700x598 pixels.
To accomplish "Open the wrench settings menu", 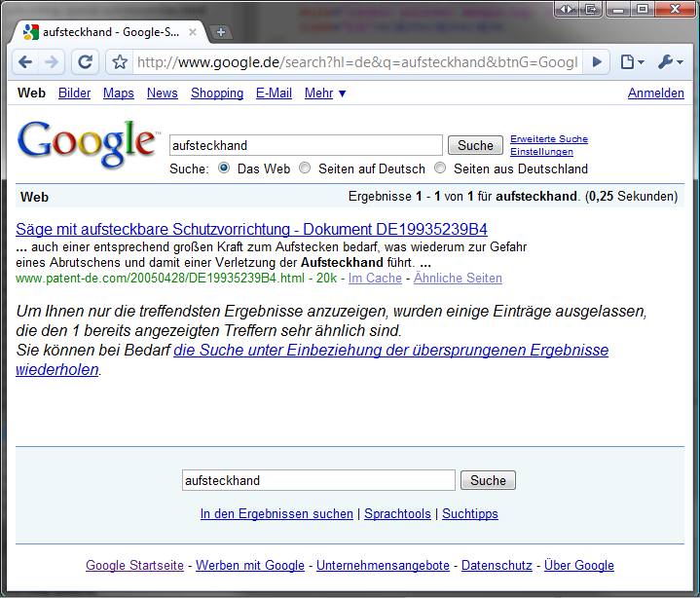I will [x=670, y=61].
